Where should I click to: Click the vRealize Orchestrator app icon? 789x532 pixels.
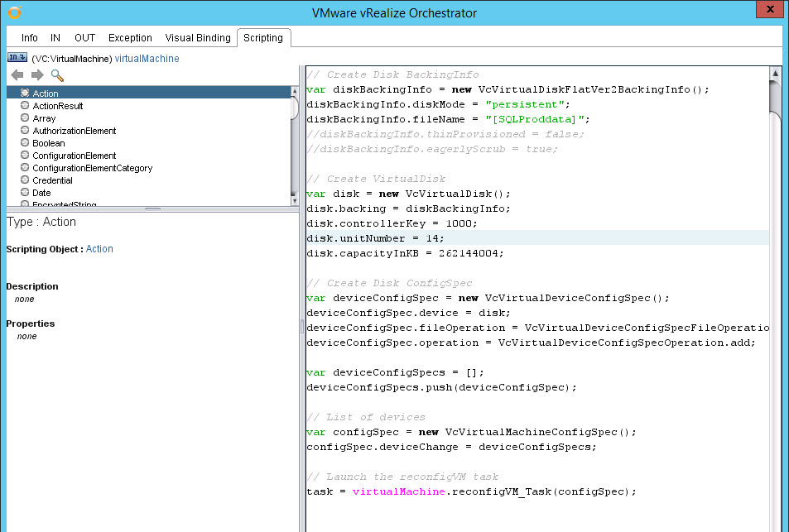15,12
